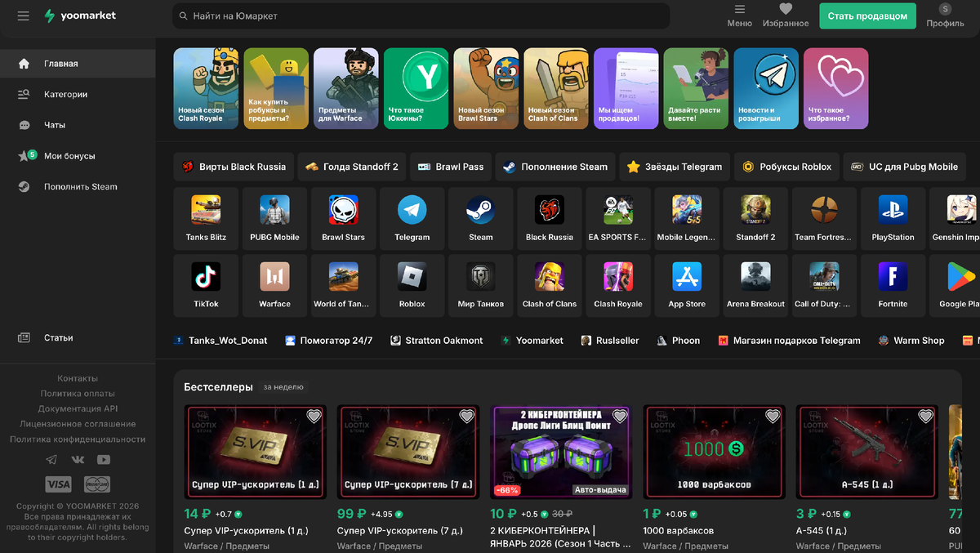Open the Standoff 2 game tile

point(755,218)
